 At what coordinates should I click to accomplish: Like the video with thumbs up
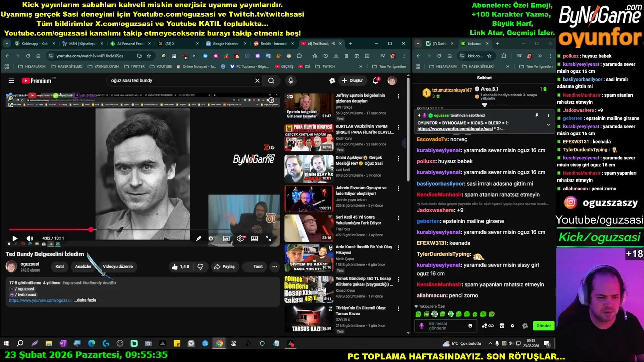pos(181,267)
